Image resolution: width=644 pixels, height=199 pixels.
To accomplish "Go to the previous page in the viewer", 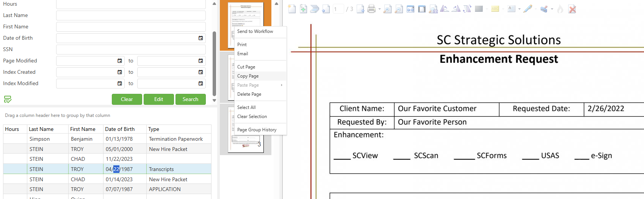I will point(326,9).
